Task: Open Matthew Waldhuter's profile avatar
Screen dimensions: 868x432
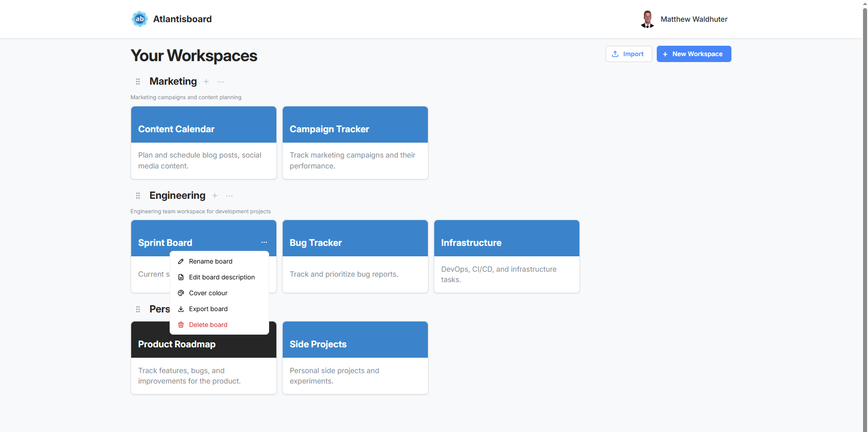Action: pos(647,19)
